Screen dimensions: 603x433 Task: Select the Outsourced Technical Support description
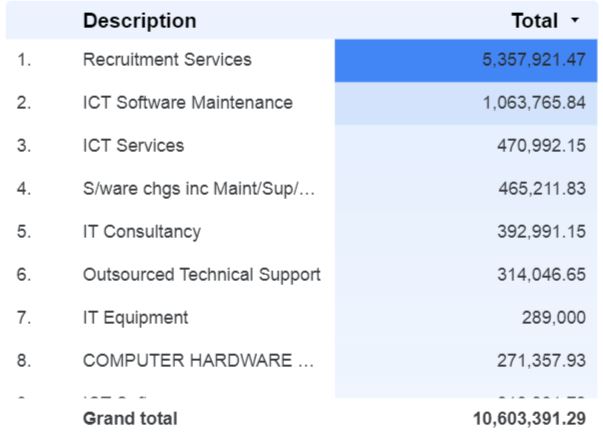[x=201, y=275]
